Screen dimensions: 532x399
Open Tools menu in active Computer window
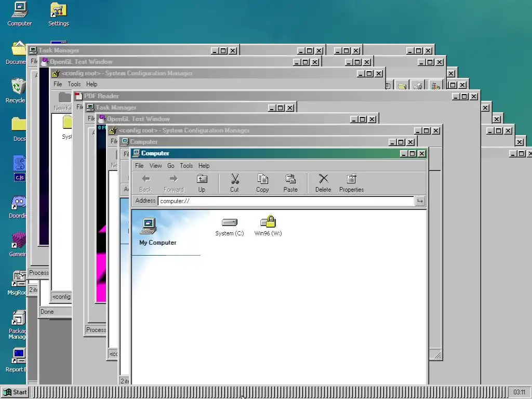click(x=187, y=166)
